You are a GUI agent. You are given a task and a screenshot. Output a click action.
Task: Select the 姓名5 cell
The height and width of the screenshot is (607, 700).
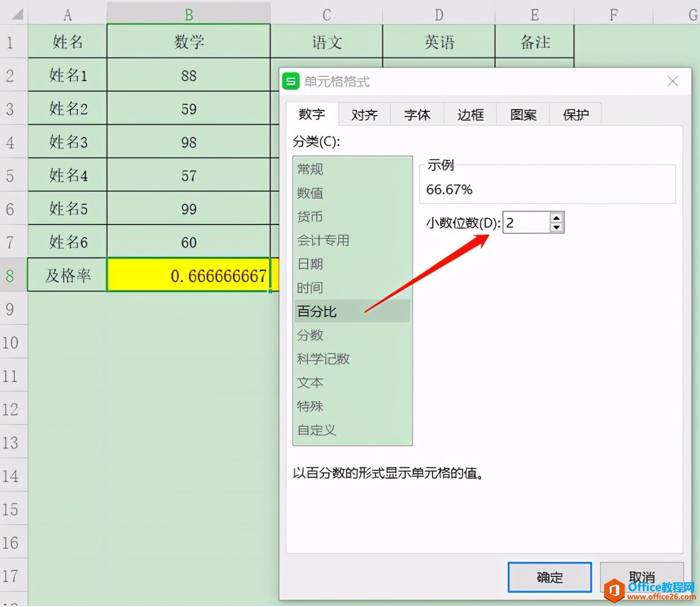[67, 209]
